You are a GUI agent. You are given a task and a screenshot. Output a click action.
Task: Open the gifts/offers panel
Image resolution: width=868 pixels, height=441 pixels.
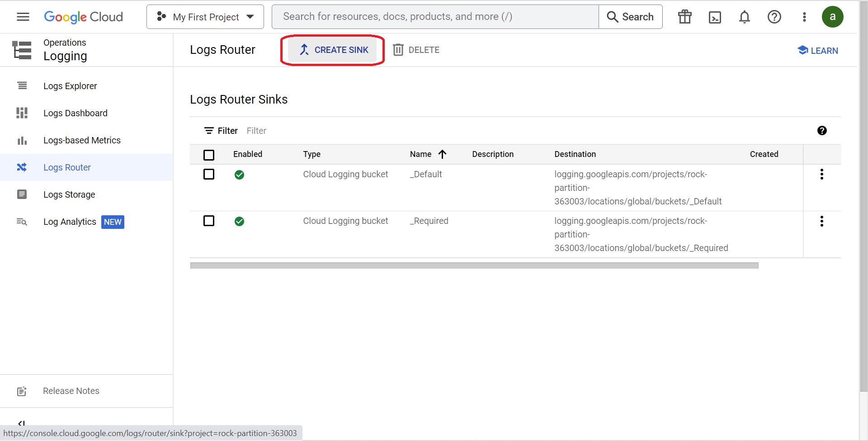[684, 17]
